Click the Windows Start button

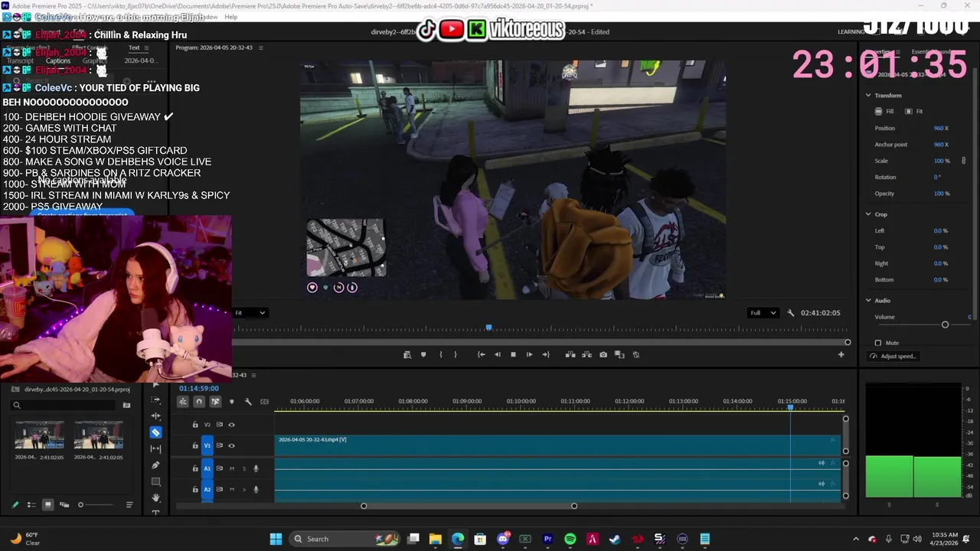(276, 539)
